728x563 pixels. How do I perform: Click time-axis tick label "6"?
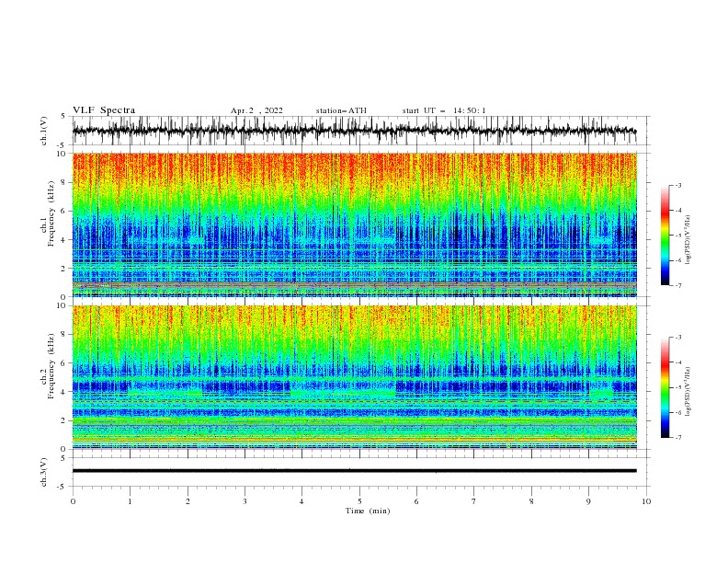coord(417,501)
